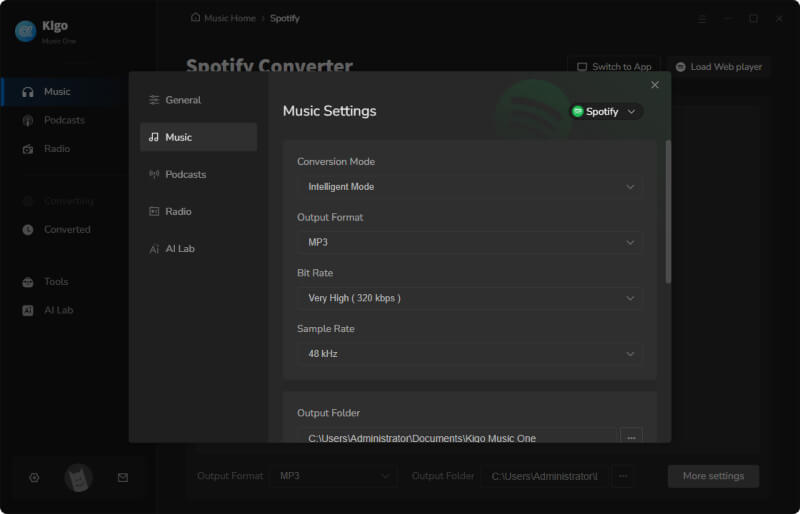Viewport: 800px width, 514px height.
Task: Click the Radio icon in main sidebar
Action: coord(28,149)
